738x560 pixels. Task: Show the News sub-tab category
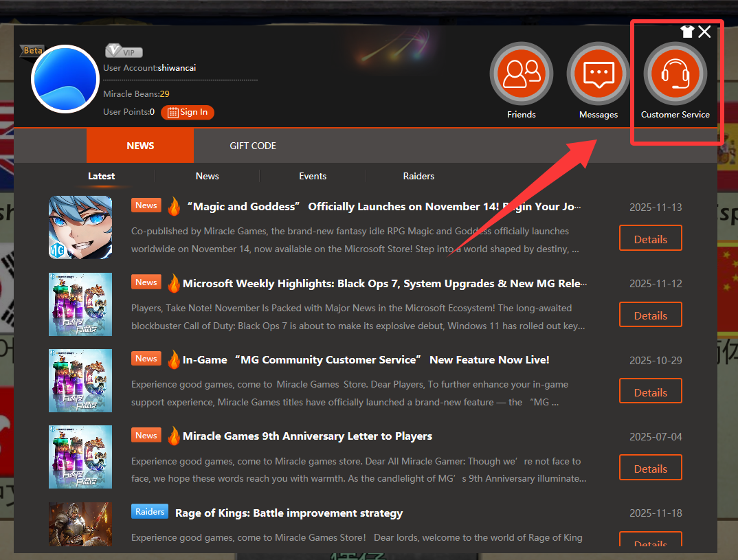coord(207,176)
